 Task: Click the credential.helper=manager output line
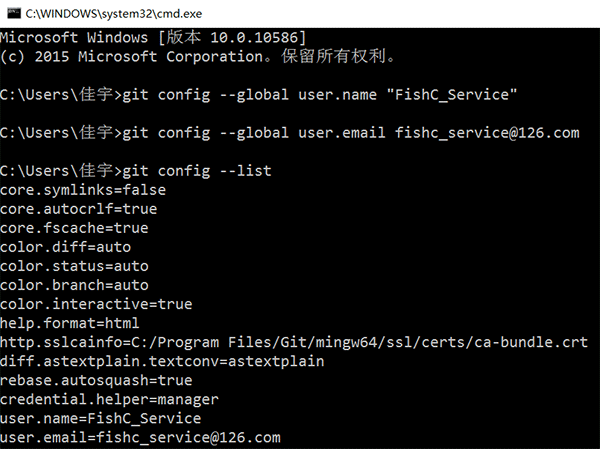pos(108,399)
